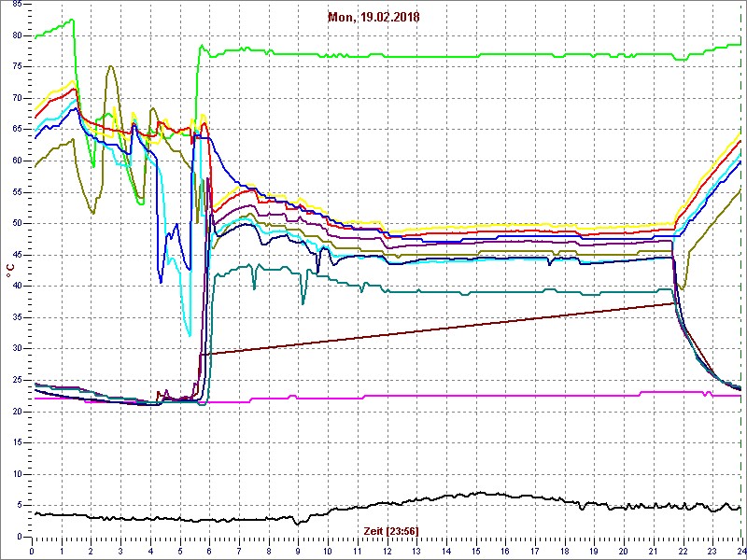747x560 pixels.
Task: Click the Zeit [23:56] time label
Action: (x=391, y=530)
